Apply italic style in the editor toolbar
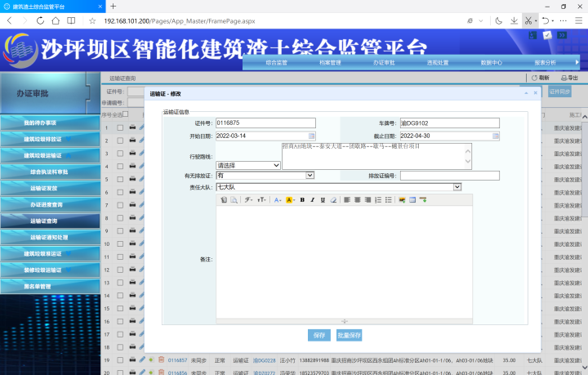Image resolution: width=588 pixels, height=375 pixels. tap(313, 199)
